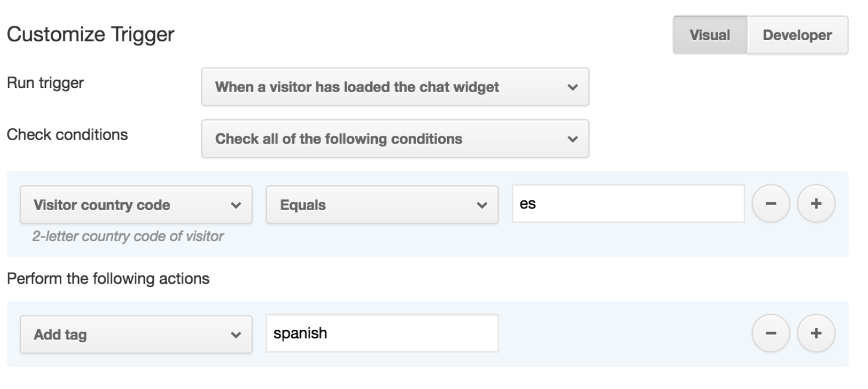The image size is (868, 389).
Task: Remove the Add tag action row
Action: (x=771, y=333)
